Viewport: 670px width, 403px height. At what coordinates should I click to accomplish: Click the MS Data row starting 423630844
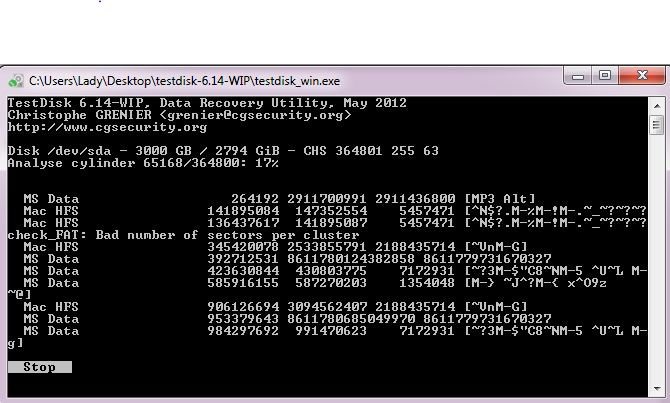coord(335,271)
